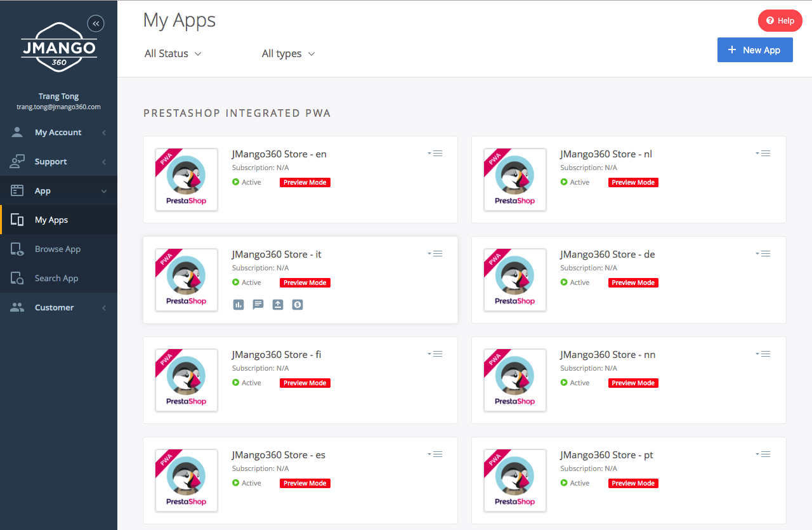Click green Active status icon for Store - en

[236, 182]
